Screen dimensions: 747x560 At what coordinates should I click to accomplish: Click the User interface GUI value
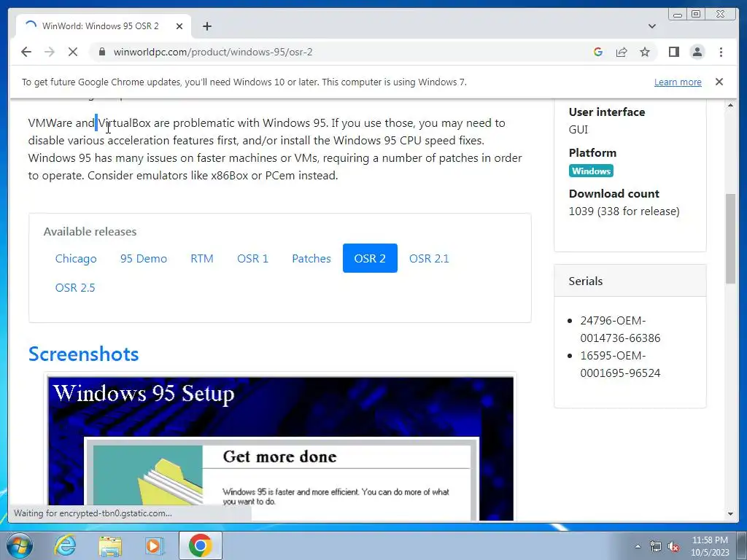pos(578,130)
